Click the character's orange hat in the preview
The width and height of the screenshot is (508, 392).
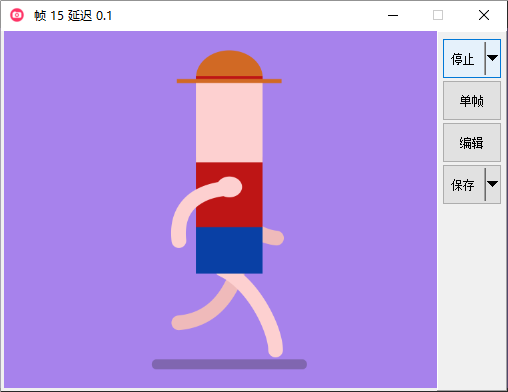coord(229,67)
